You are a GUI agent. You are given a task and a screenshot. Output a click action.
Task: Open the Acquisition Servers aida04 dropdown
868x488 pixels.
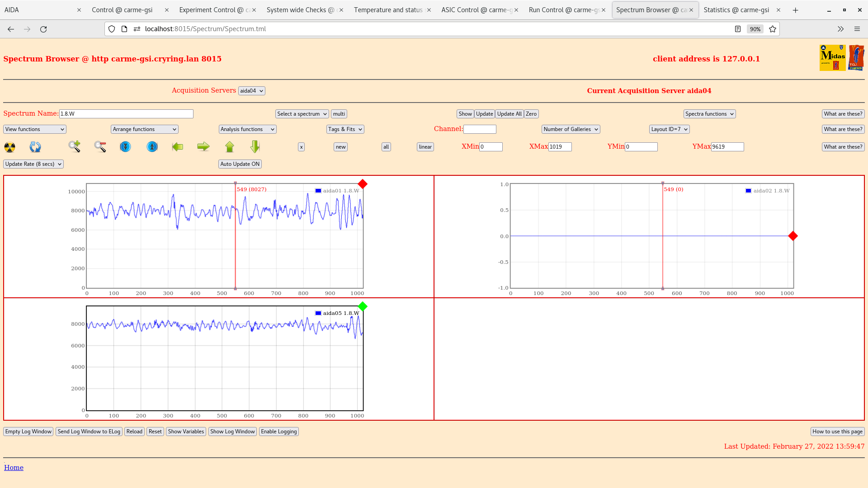[252, 91]
